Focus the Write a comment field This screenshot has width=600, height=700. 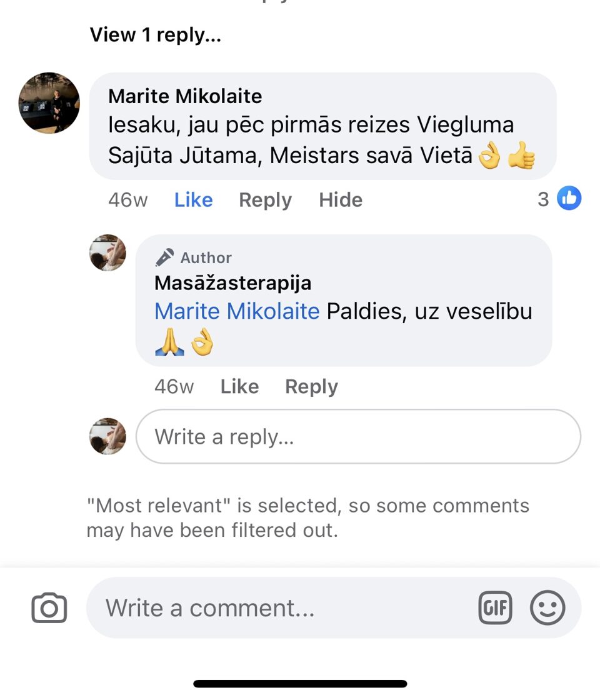coord(281,608)
